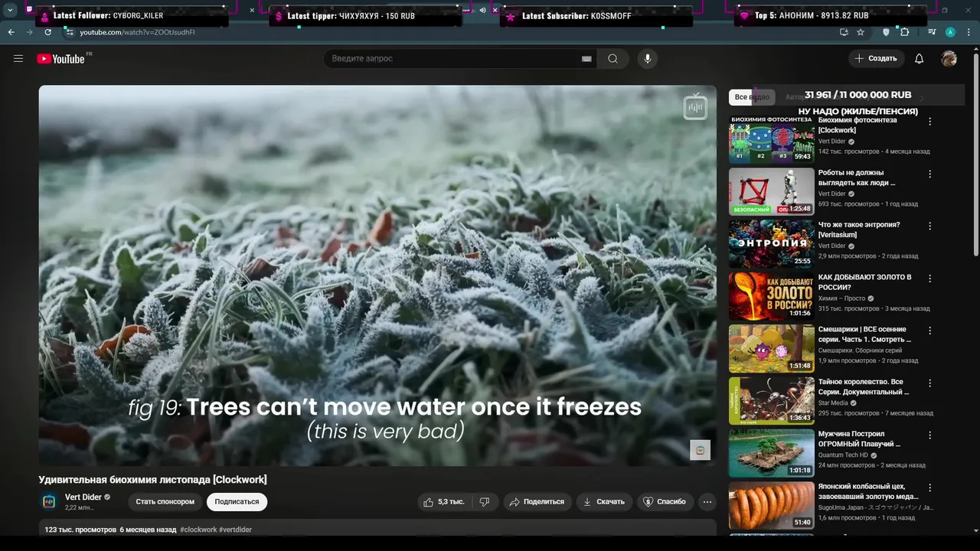Open the tab search dropdown arrow
This screenshot has width=980, height=551.
pyautogui.click(x=11, y=10)
